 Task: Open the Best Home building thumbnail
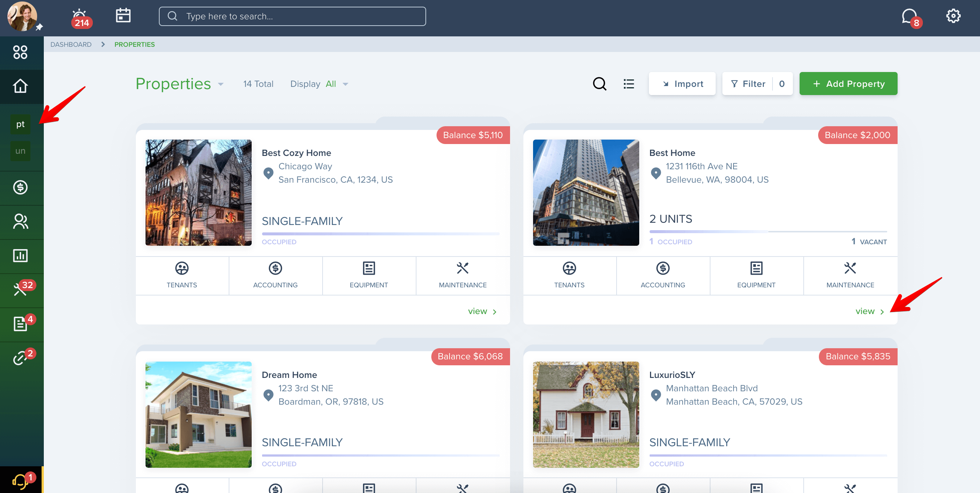coord(586,192)
